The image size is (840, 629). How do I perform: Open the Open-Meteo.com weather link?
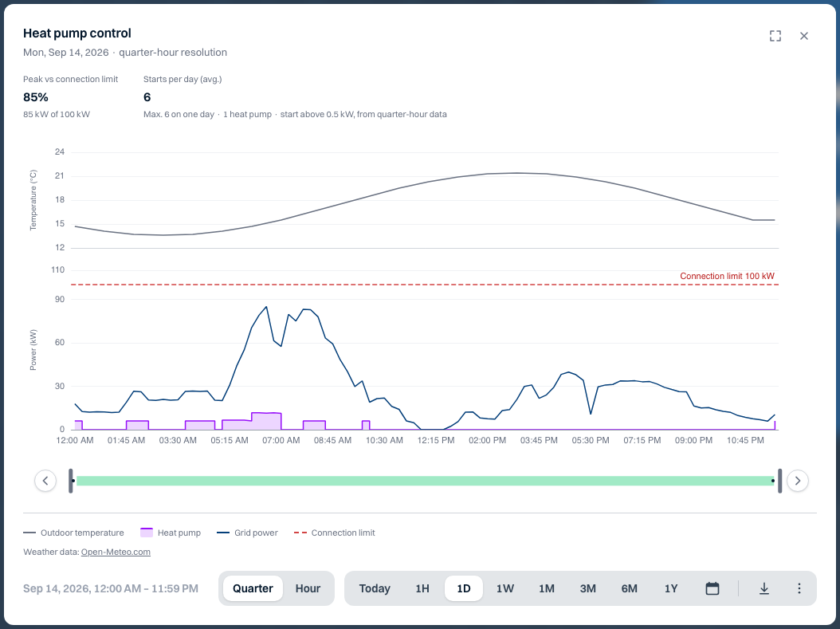pos(116,552)
